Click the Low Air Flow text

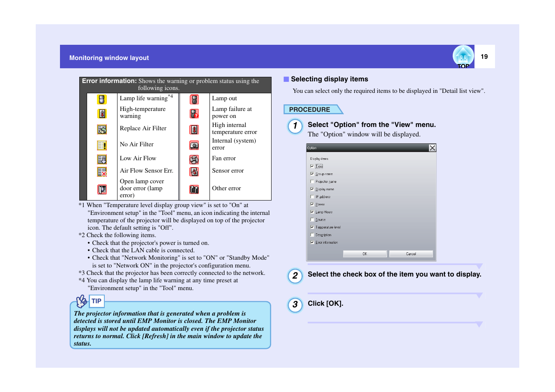[138, 158]
